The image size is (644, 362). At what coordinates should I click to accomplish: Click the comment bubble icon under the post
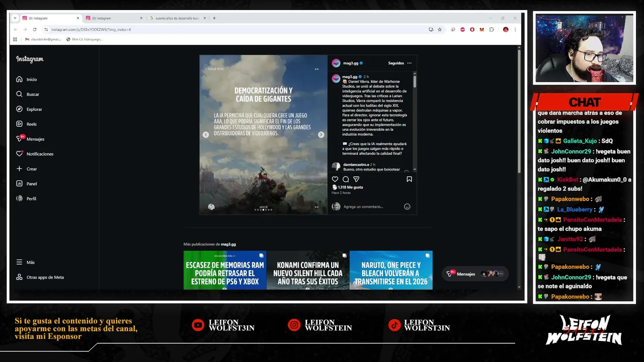(346, 179)
